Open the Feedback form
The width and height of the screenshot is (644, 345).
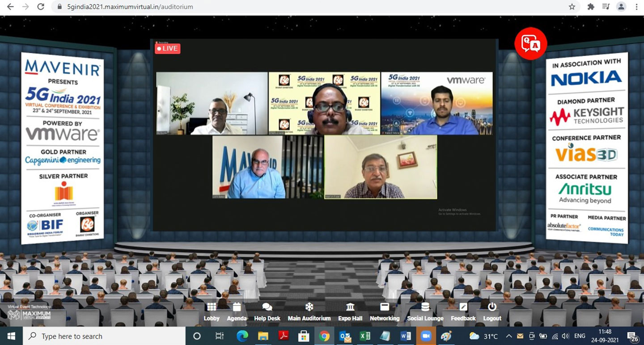pos(463,312)
